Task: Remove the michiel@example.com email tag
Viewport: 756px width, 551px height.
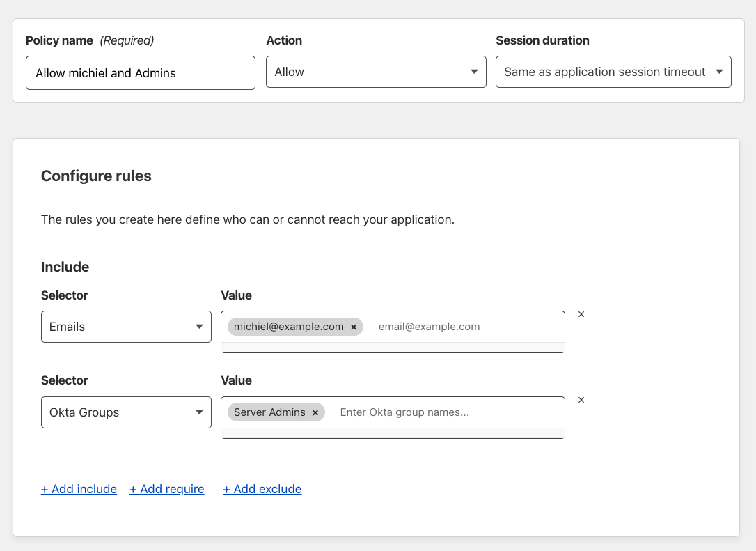Action: (354, 326)
